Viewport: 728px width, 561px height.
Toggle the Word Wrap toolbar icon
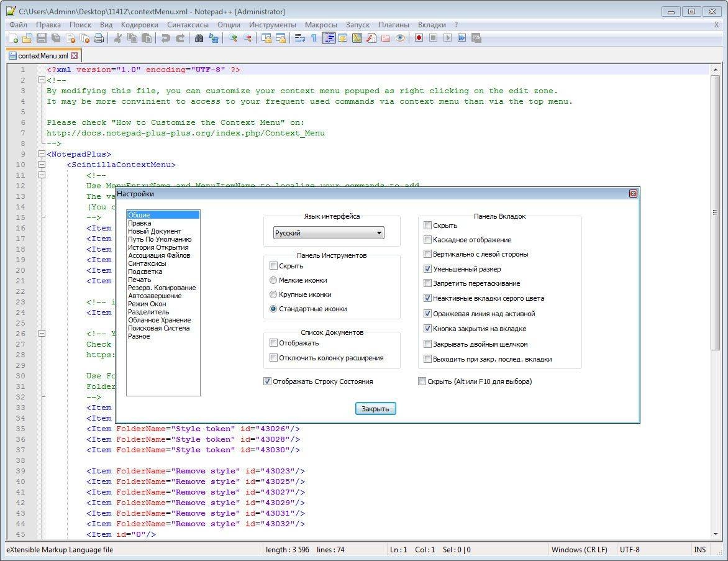(x=300, y=38)
